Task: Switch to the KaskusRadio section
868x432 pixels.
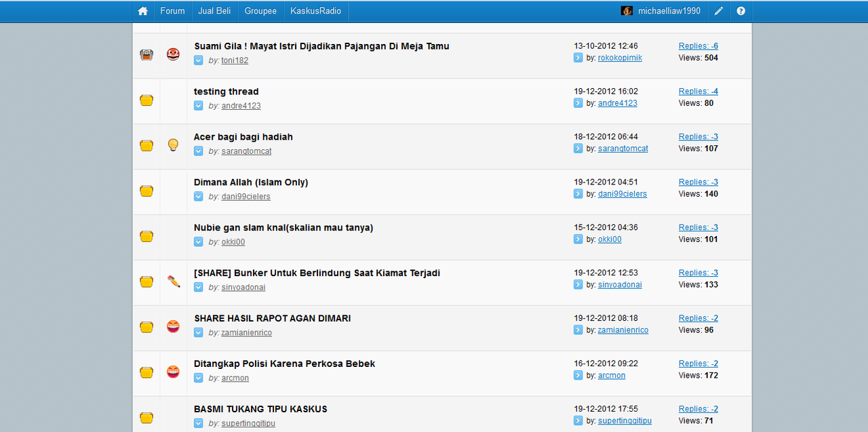Action: (316, 11)
